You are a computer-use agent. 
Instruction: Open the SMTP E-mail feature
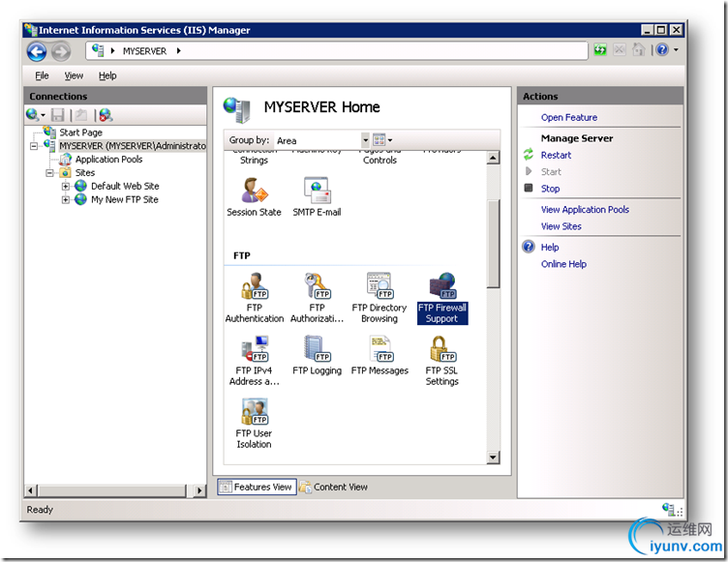click(318, 196)
